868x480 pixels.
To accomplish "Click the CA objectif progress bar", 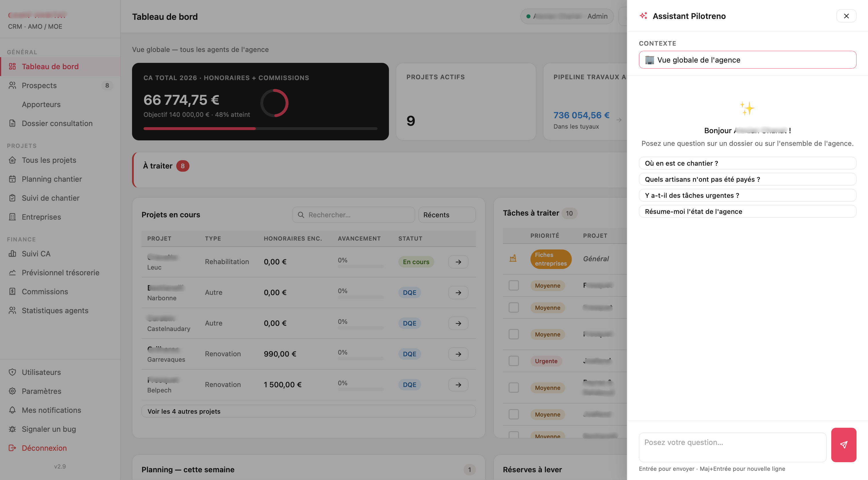I will click(260, 128).
